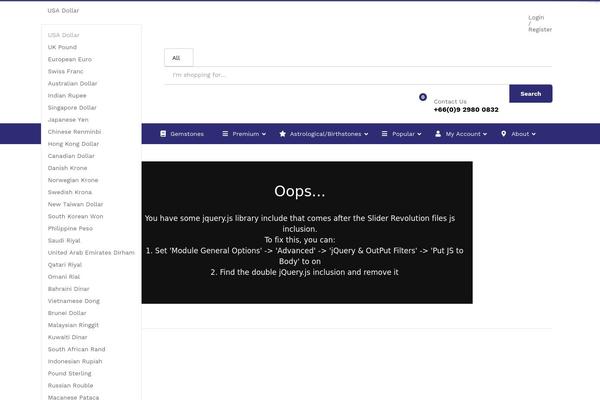Select Canadian Dollar currency
Screen dimensions: 600x400
(71, 156)
